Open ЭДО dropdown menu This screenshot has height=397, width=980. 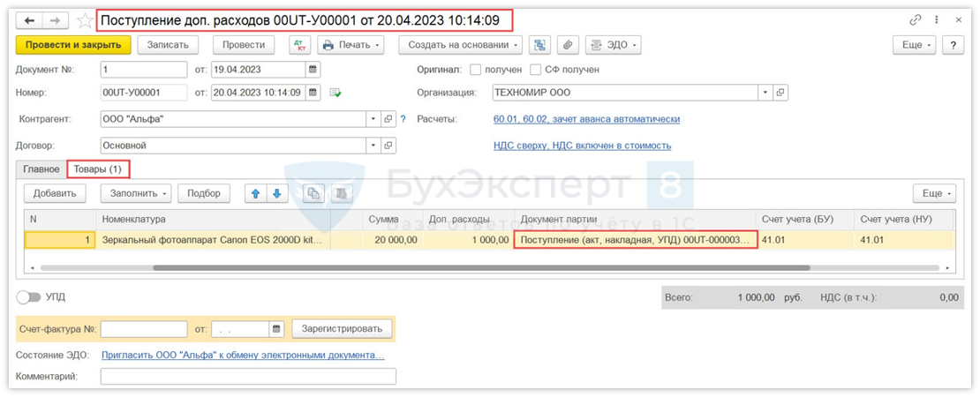(x=613, y=45)
